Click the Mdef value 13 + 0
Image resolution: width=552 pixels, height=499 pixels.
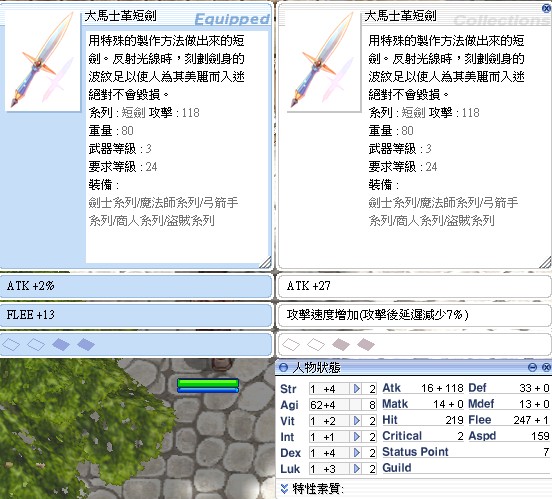click(x=534, y=404)
